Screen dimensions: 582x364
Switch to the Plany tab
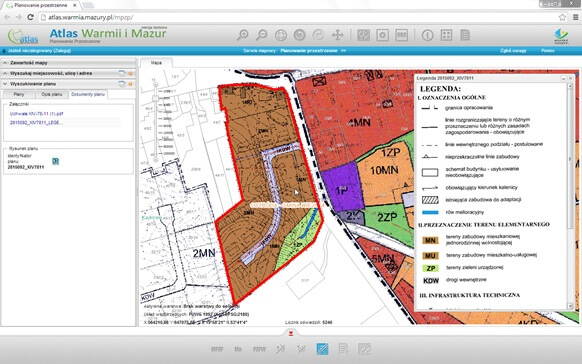click(x=19, y=94)
